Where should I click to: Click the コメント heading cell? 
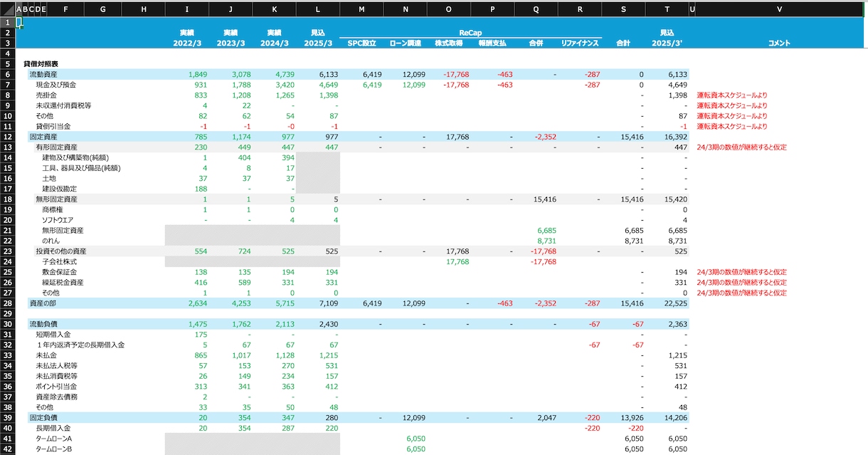coord(779,43)
